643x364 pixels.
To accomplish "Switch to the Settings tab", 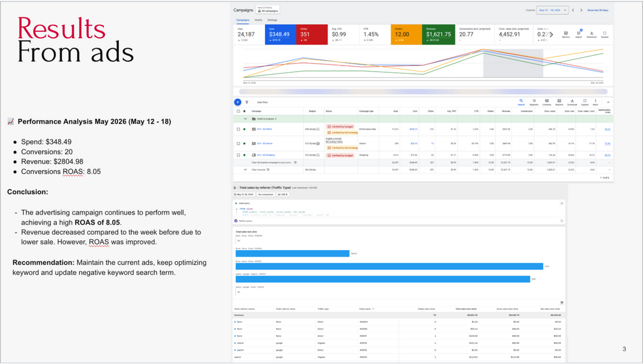I will [272, 20].
